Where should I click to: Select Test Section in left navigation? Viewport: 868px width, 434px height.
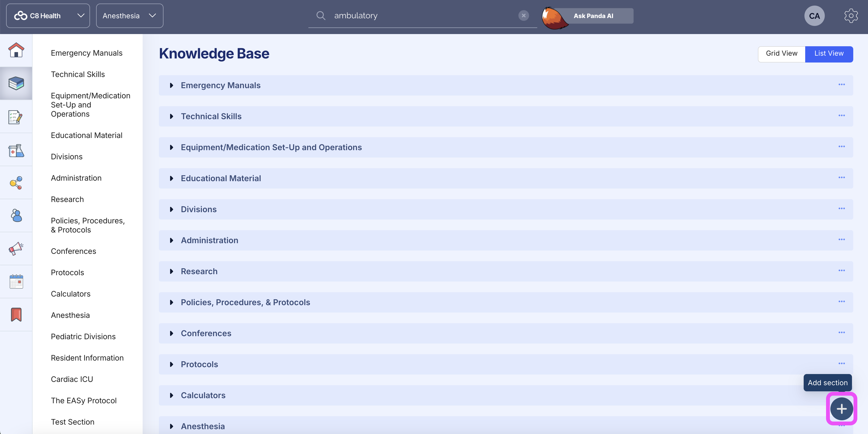tap(72, 422)
